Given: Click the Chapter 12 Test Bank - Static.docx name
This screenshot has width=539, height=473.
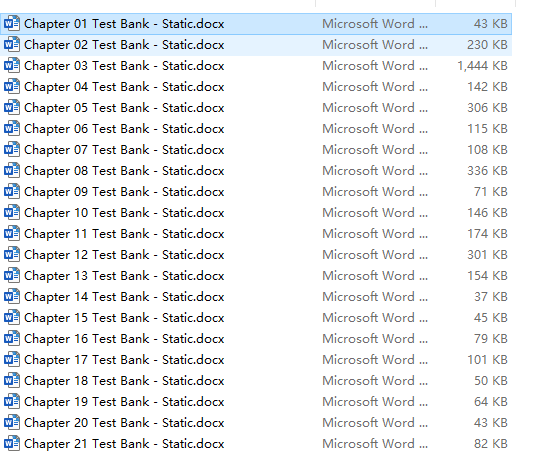Looking at the screenshot, I should point(124,255).
